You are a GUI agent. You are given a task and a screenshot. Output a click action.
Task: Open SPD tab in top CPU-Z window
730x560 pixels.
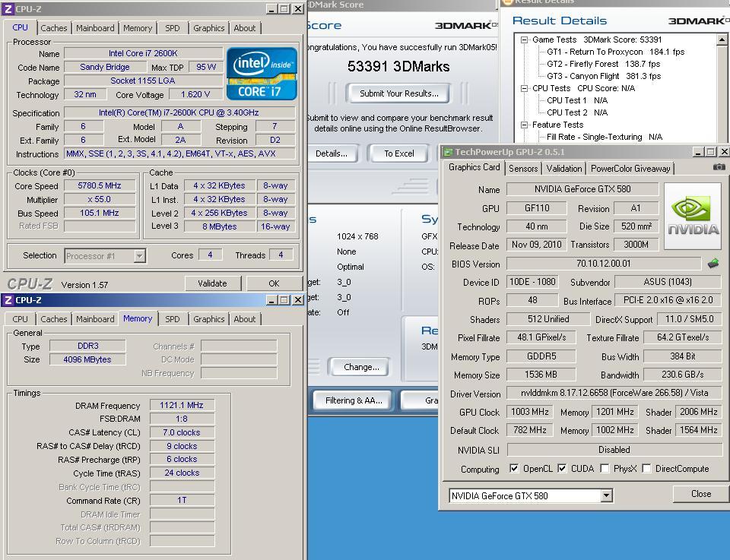[173, 28]
